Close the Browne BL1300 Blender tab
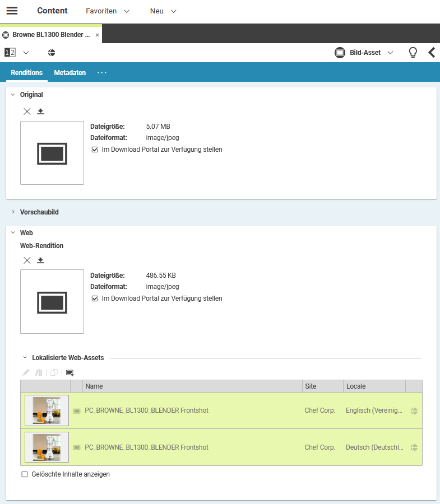Image resolution: width=440 pixels, height=504 pixels. [97, 35]
